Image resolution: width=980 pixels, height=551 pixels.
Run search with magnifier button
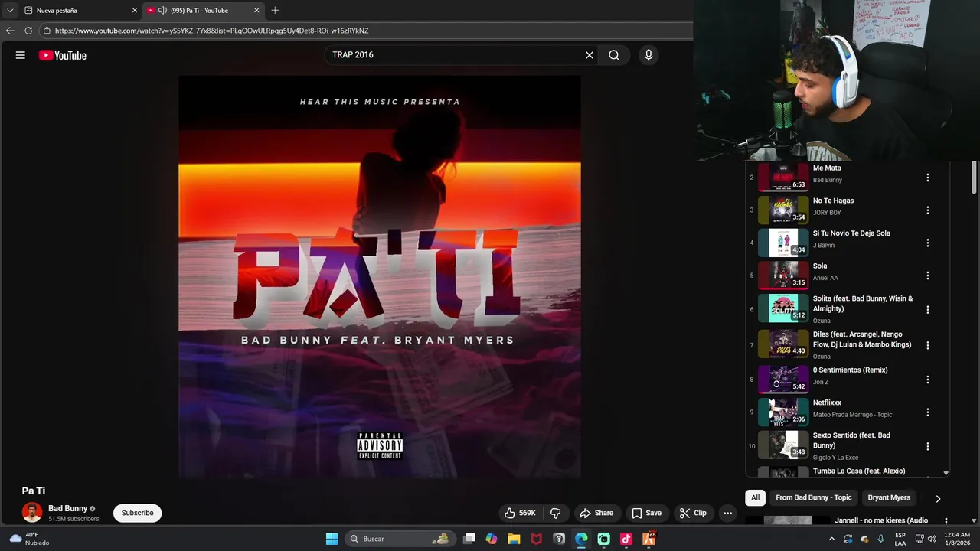click(614, 55)
